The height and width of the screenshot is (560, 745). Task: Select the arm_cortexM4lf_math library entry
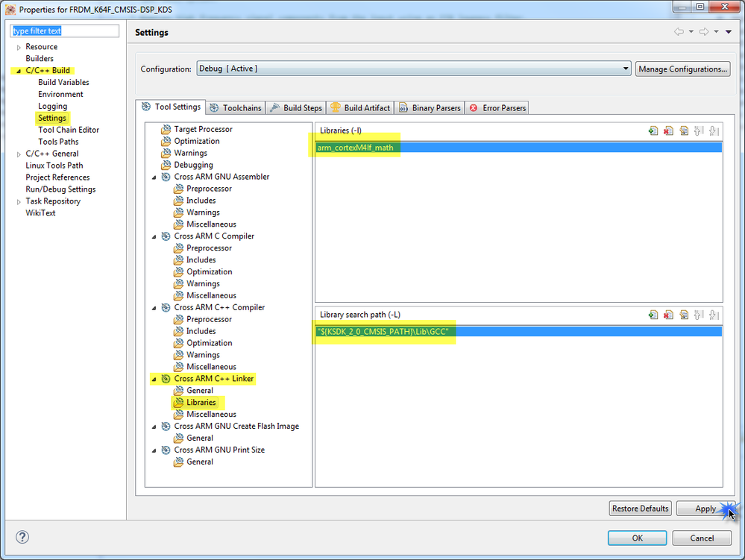(x=519, y=148)
